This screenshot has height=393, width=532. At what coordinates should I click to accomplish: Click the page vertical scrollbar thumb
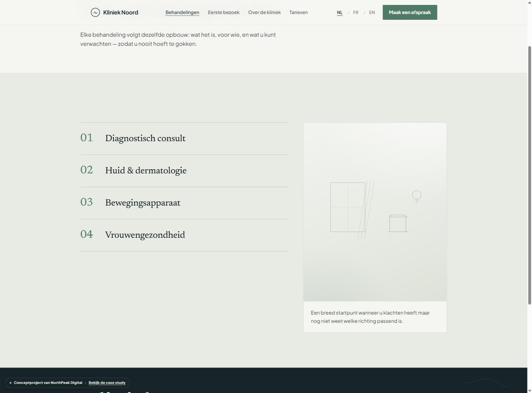tap(530, 175)
